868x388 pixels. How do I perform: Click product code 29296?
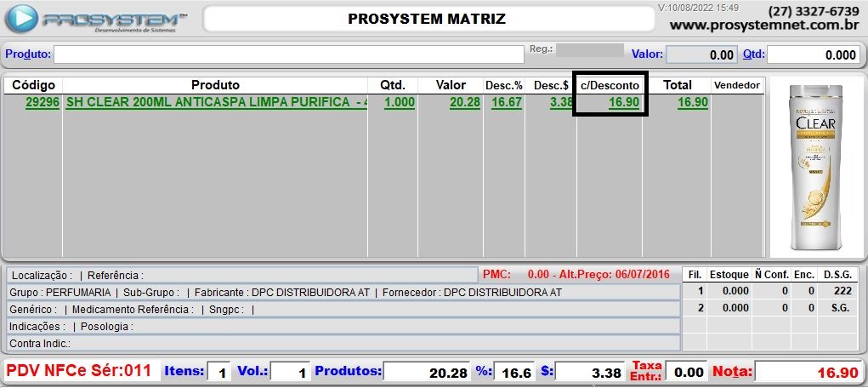[42, 103]
